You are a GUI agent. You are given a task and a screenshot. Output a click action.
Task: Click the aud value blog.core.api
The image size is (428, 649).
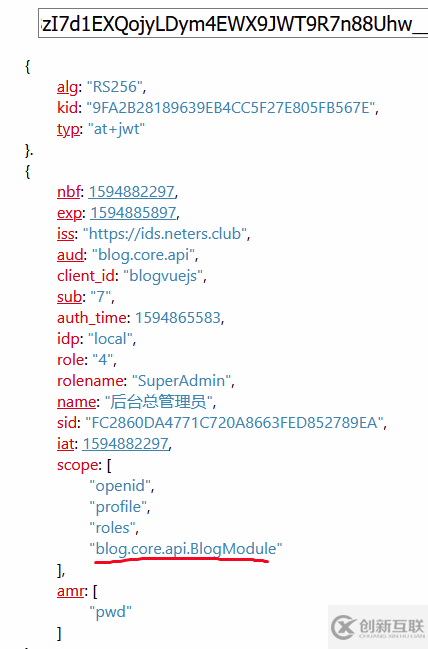[144, 255]
